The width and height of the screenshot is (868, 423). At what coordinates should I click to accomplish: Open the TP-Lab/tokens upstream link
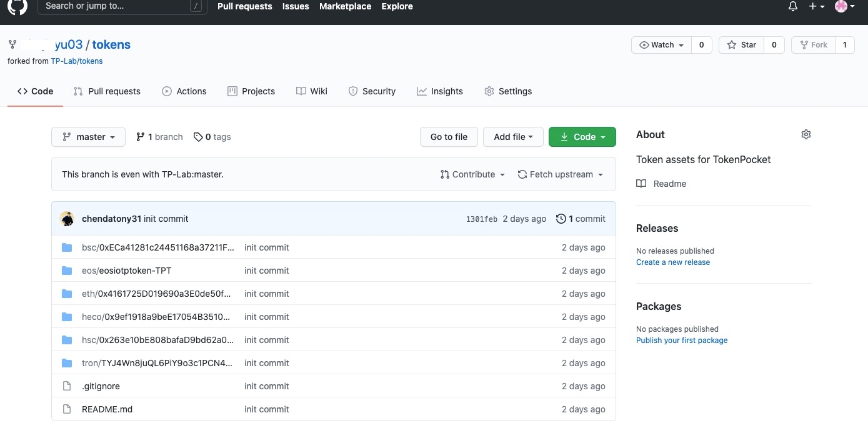coord(77,61)
